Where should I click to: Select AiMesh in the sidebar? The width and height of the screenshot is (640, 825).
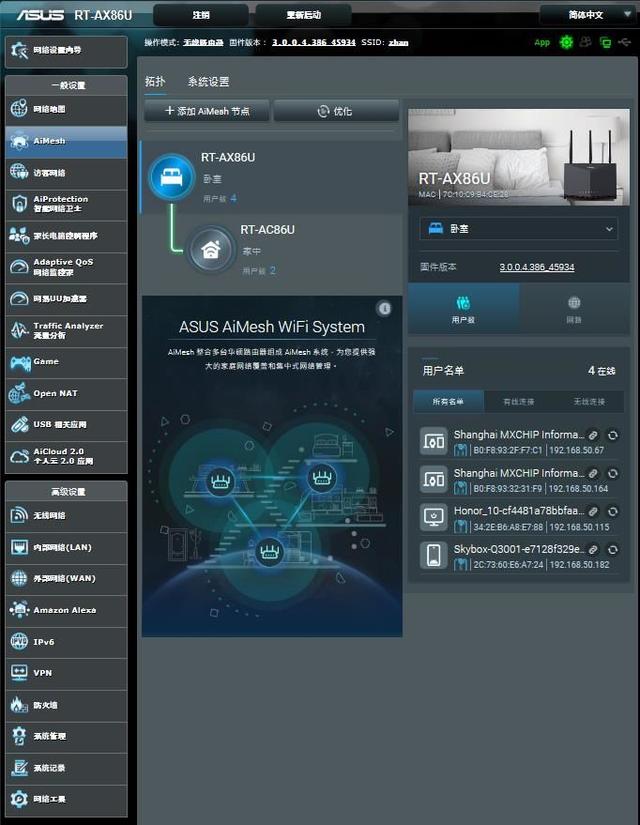tap(66, 142)
